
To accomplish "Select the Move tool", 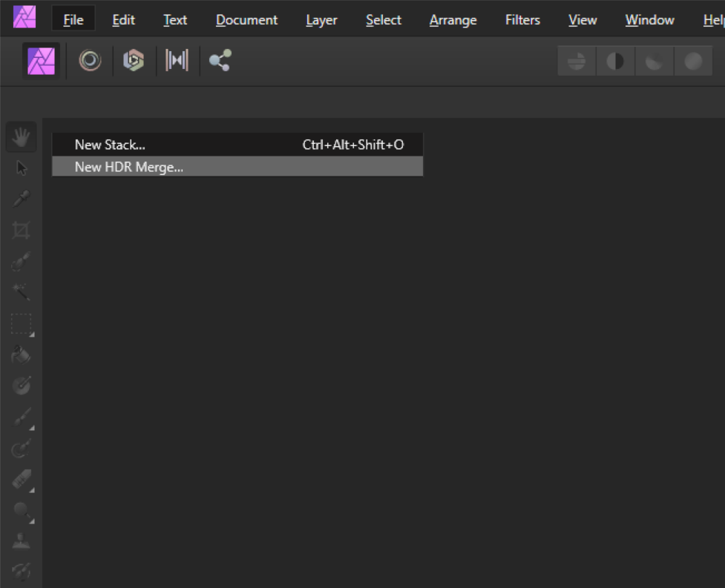I will [x=21, y=168].
